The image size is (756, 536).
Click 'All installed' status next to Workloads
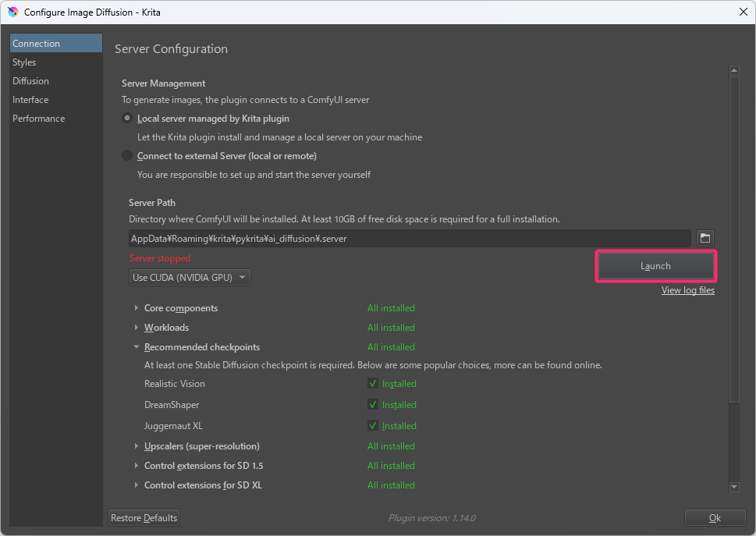pyautogui.click(x=391, y=327)
